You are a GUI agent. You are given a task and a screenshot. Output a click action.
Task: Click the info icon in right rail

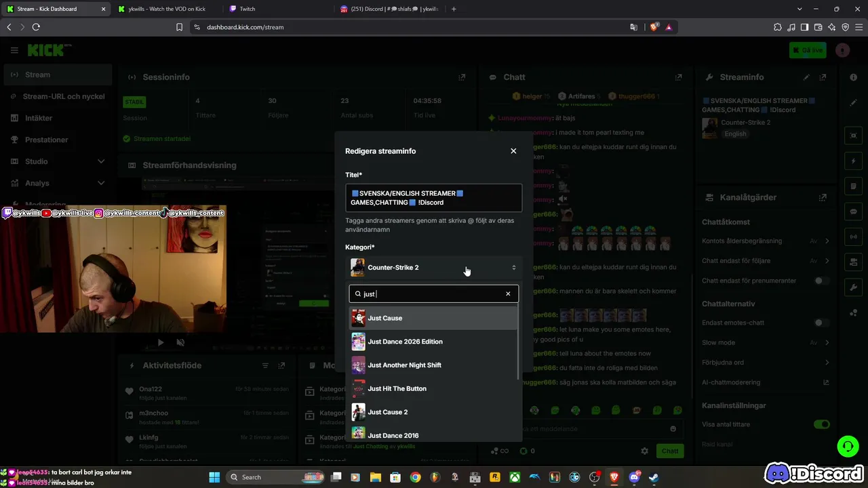pos(853,77)
